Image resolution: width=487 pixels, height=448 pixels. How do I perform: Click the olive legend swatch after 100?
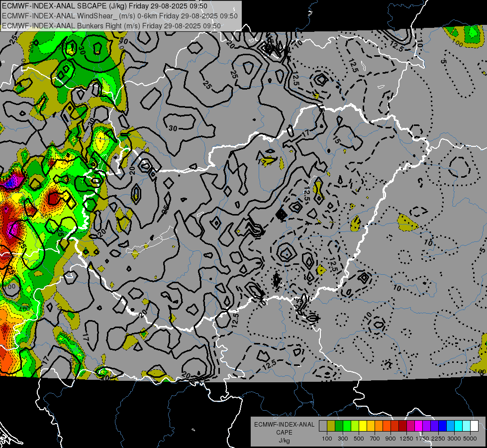point(331,426)
